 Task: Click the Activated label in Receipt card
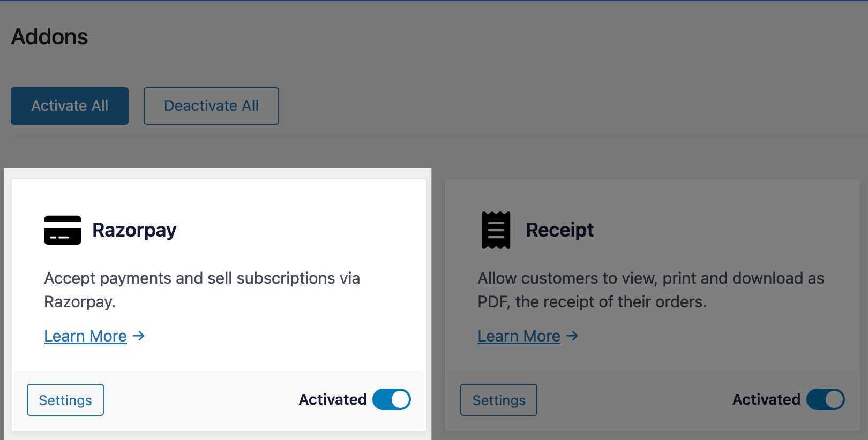pyautogui.click(x=766, y=399)
